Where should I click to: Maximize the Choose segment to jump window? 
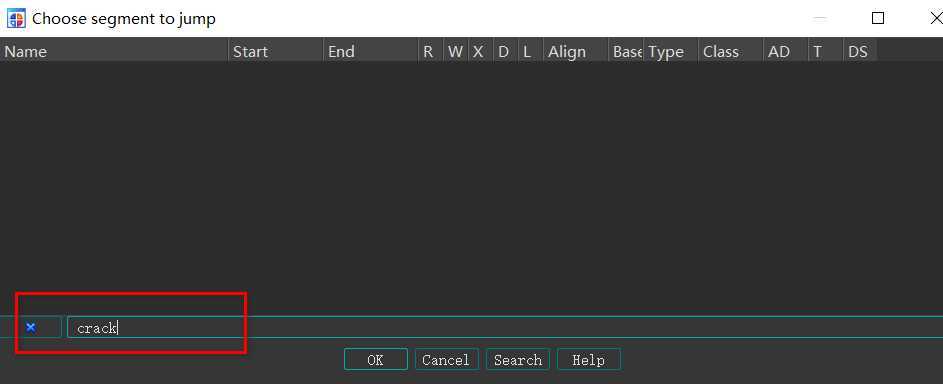[877, 18]
